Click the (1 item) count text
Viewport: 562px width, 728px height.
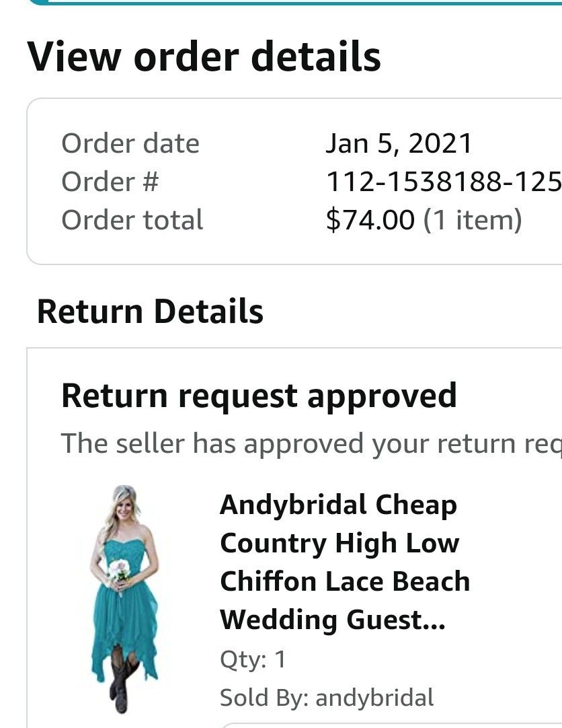[472, 220]
